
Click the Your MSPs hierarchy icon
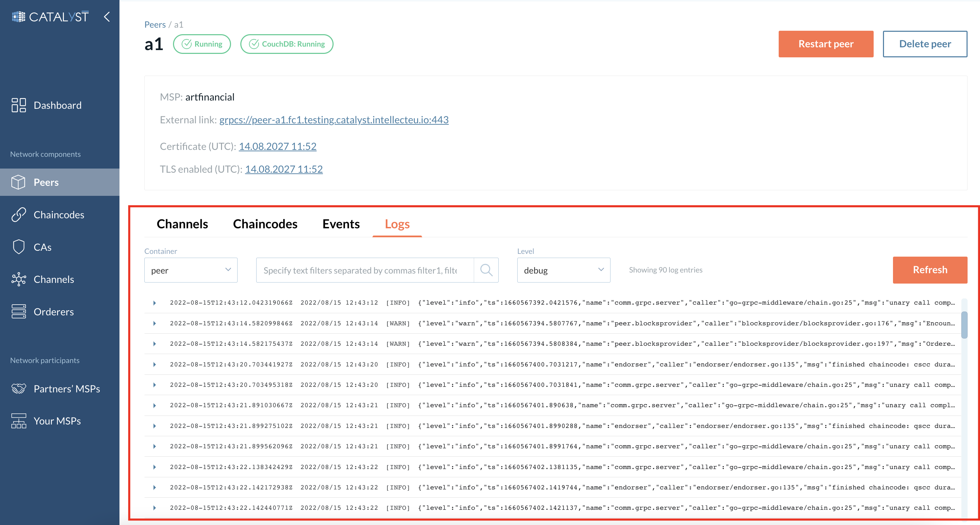point(18,421)
